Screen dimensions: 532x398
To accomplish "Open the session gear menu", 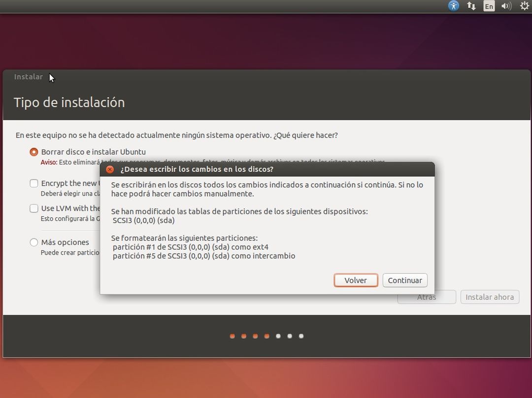I will pyautogui.click(x=524, y=6).
